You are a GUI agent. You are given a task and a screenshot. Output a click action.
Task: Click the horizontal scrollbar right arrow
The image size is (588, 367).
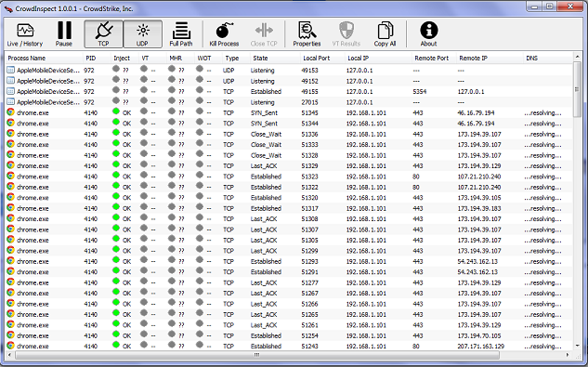pyautogui.click(x=568, y=355)
